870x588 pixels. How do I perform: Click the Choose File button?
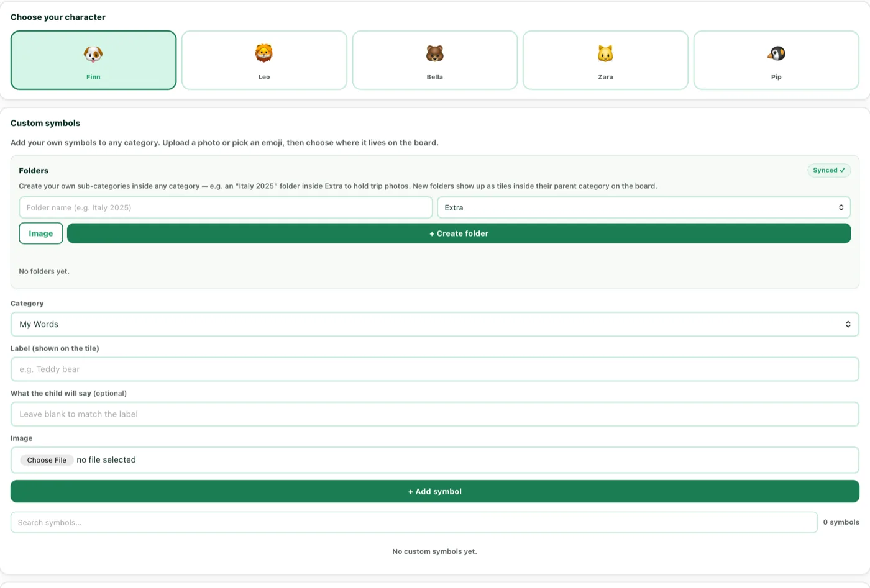point(47,460)
